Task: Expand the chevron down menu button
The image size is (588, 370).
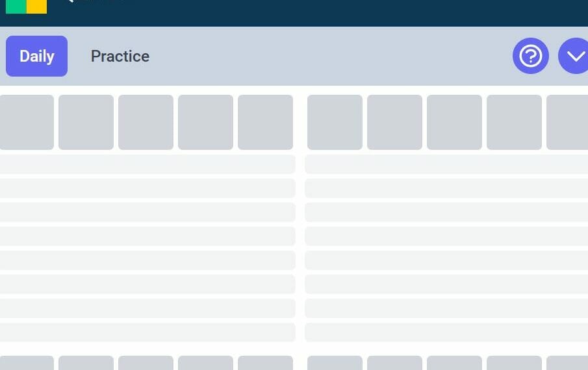Action: (574, 56)
